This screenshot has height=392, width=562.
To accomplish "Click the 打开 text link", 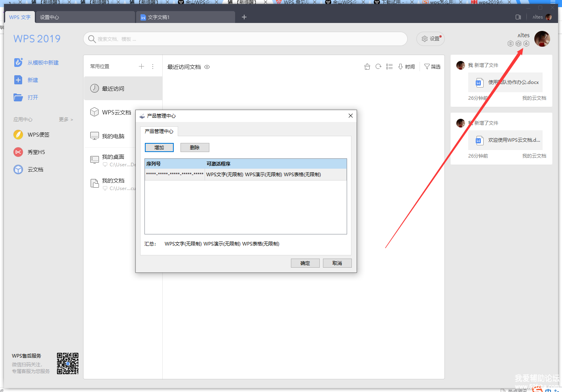I will pos(33,97).
